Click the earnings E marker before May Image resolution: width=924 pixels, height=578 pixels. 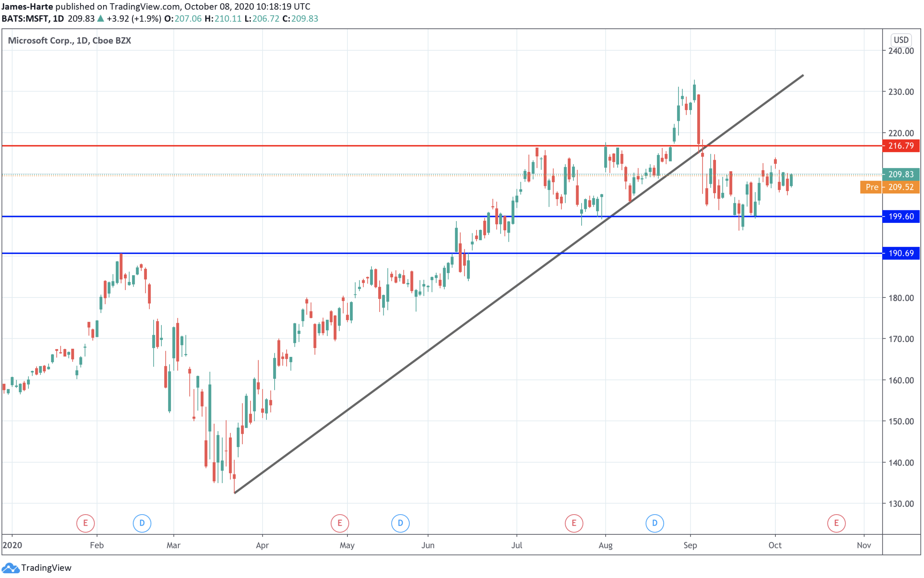point(339,523)
